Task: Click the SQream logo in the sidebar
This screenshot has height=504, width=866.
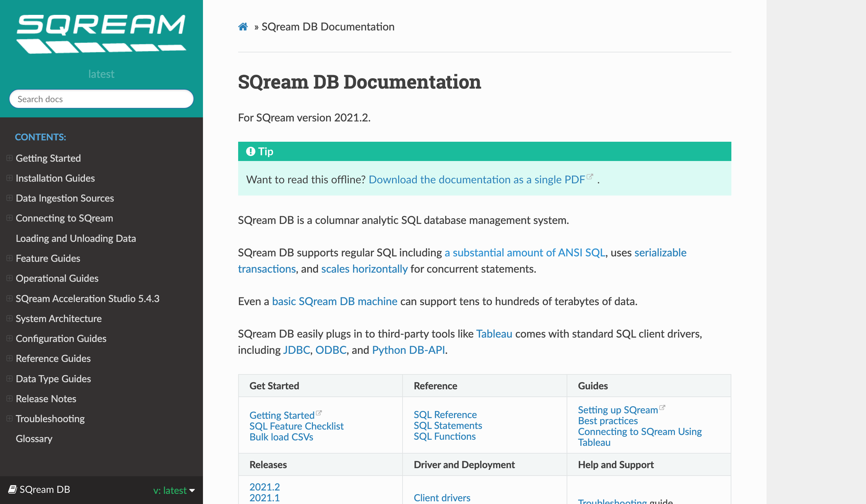Action: [x=101, y=34]
